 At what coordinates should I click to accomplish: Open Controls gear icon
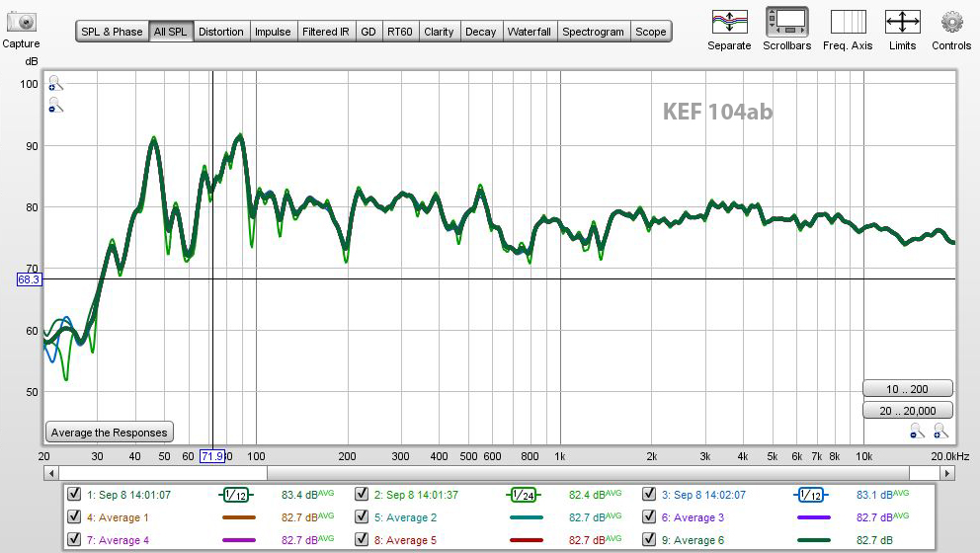tap(952, 23)
